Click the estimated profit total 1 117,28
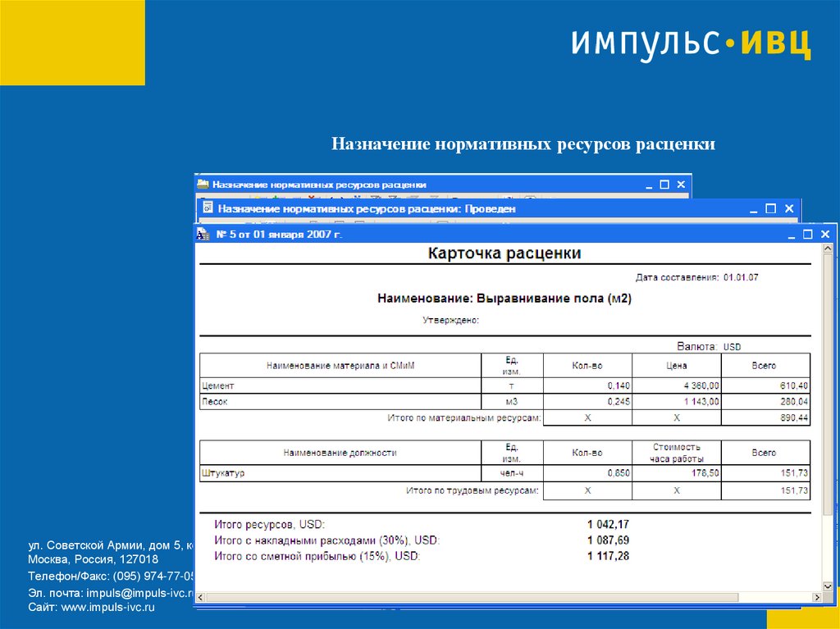 [608, 557]
